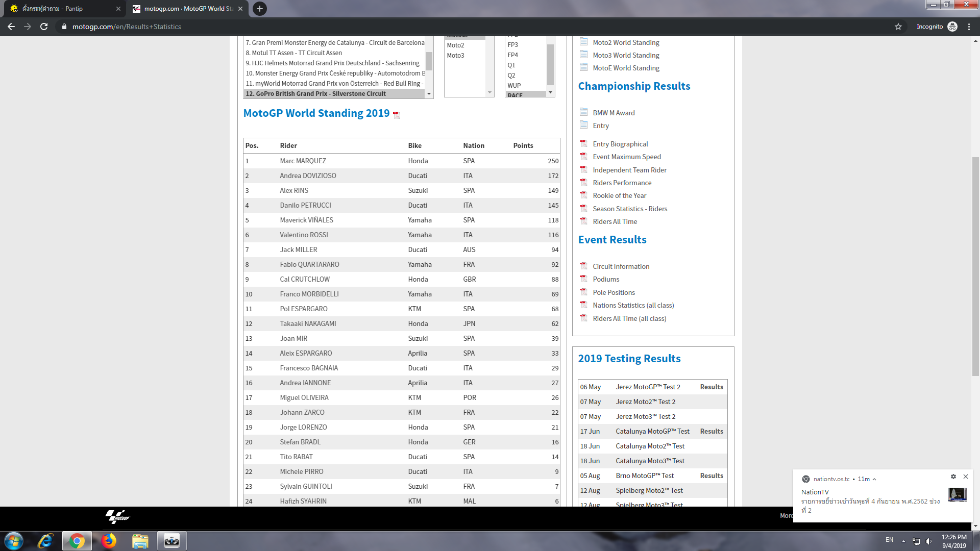Click the NationTV notification thumbnail
This screenshot has width=980, height=551.
957,494
